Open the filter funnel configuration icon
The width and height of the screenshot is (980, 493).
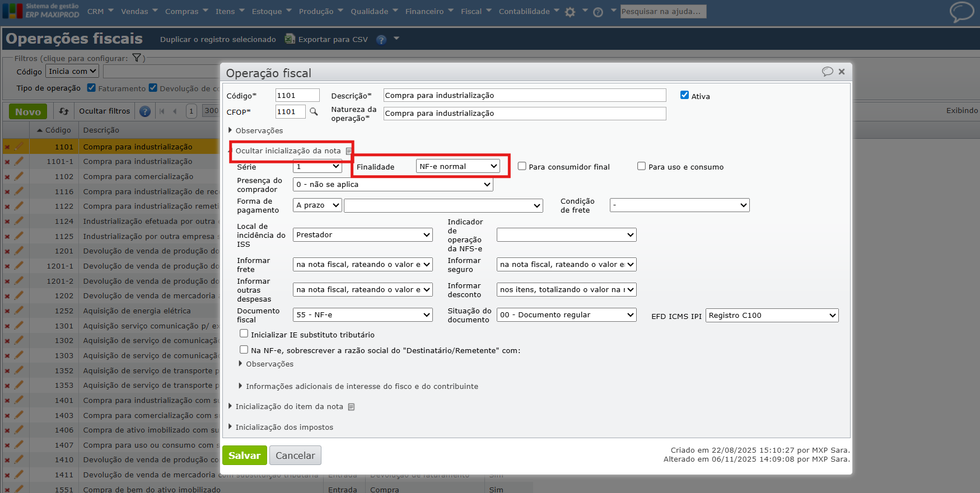tap(137, 58)
